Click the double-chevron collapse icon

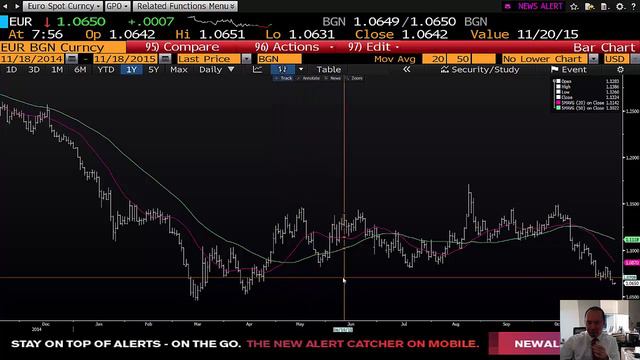pyautogui.click(x=407, y=69)
